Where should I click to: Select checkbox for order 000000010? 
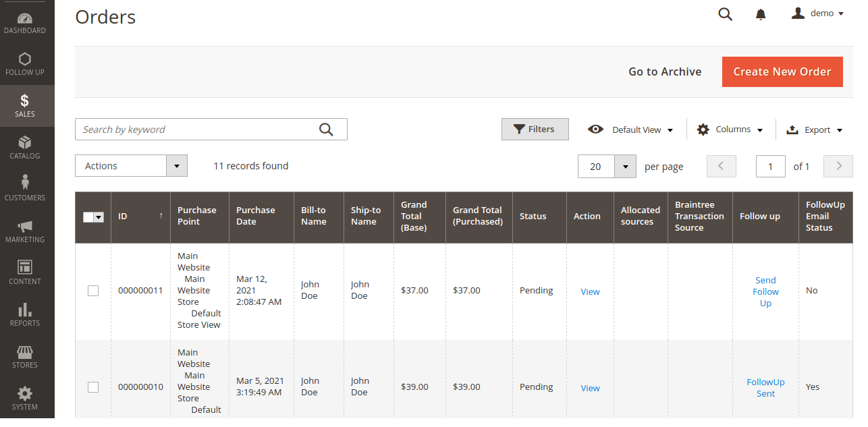click(93, 387)
